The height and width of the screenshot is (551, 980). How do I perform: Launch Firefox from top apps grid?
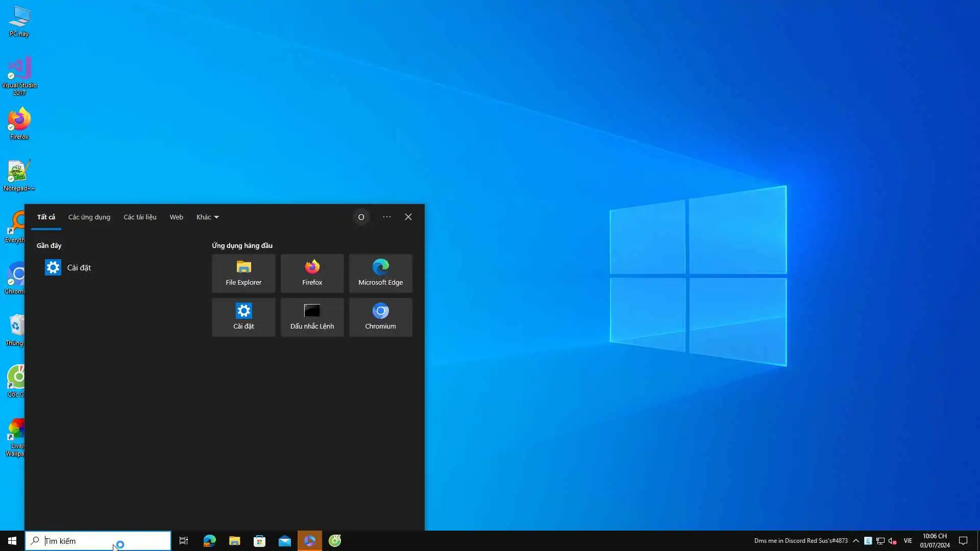pos(312,273)
